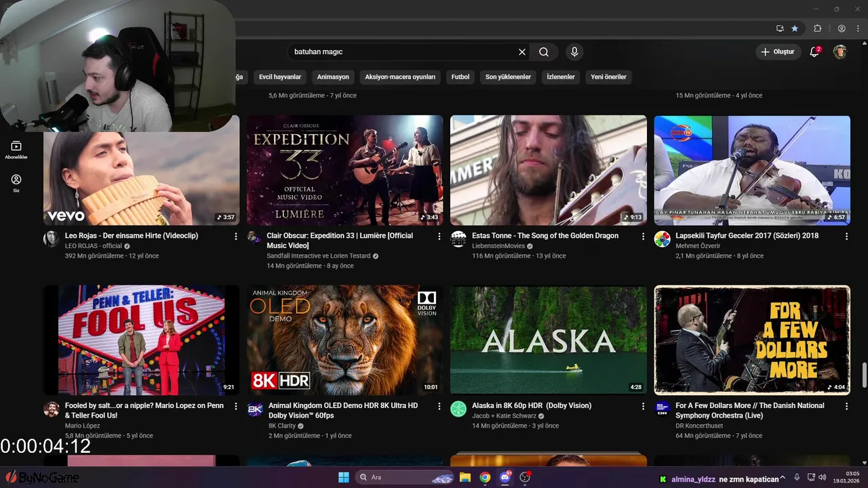Open Windows Start menu

click(343, 477)
